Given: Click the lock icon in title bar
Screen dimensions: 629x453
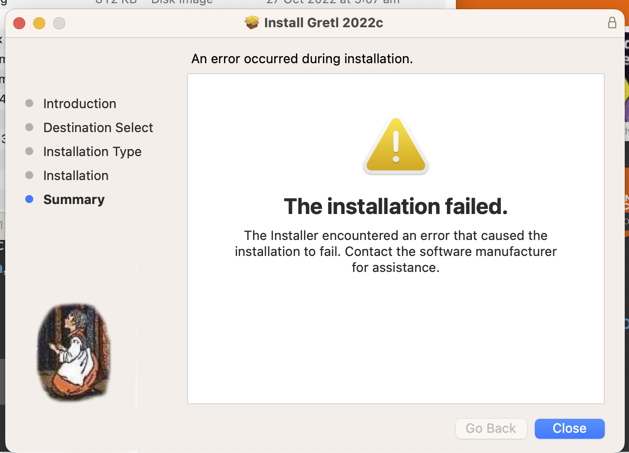Looking at the screenshot, I should [x=612, y=22].
